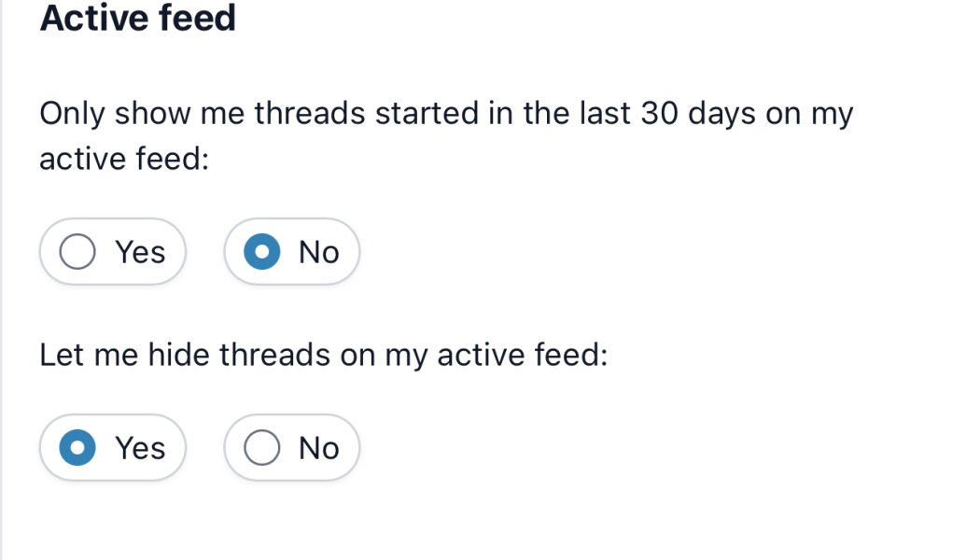Click the Active feed heading
This screenshot has width=980, height=560.
point(137,19)
